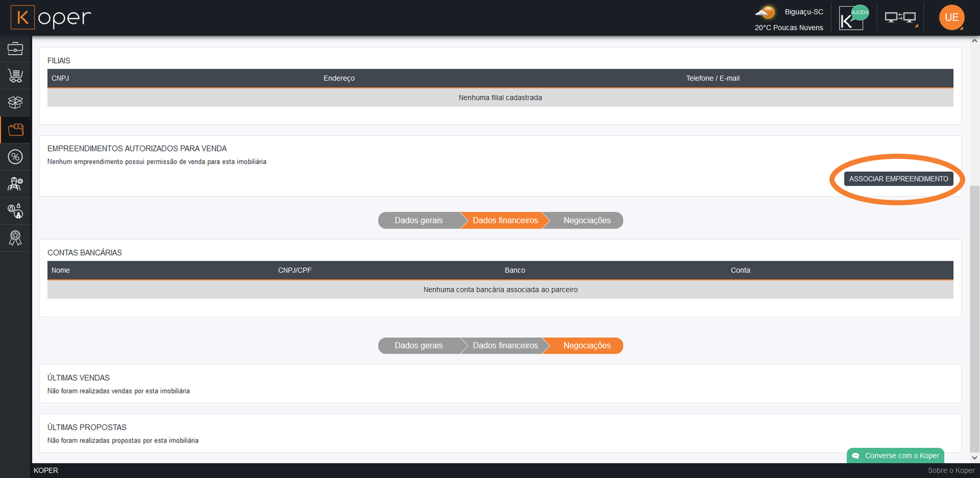Expand the two-monitors switch menu
This screenshot has width=980, height=478.
pos(900,18)
